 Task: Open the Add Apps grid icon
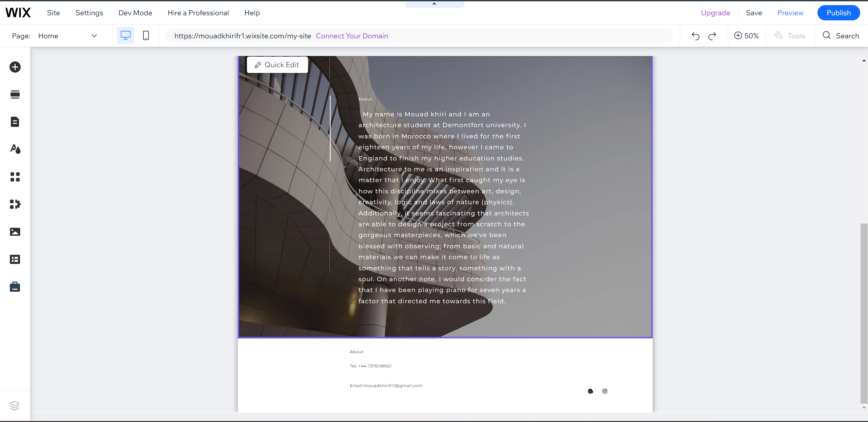point(15,177)
